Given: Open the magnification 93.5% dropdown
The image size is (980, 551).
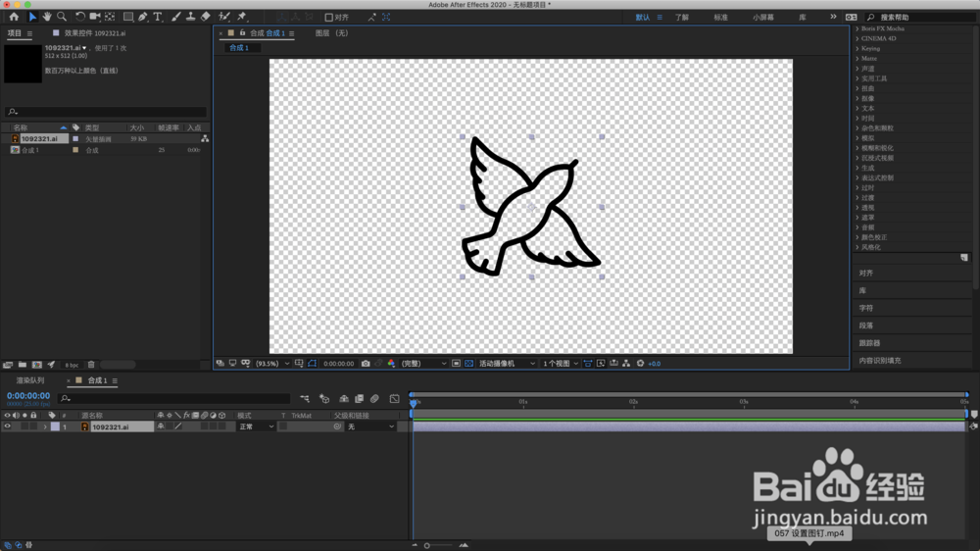Looking at the screenshot, I should 272,364.
